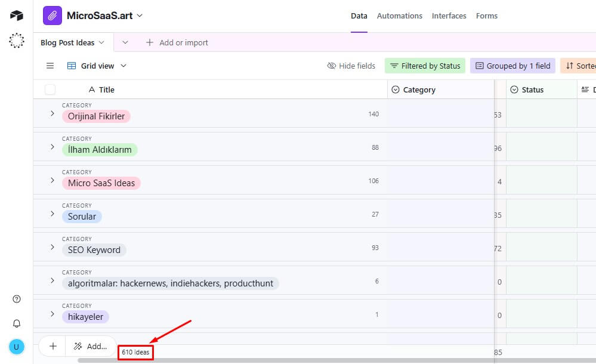Click the horizontal scrollbar at bottom
This screenshot has width=596, height=364.
tap(298, 360)
